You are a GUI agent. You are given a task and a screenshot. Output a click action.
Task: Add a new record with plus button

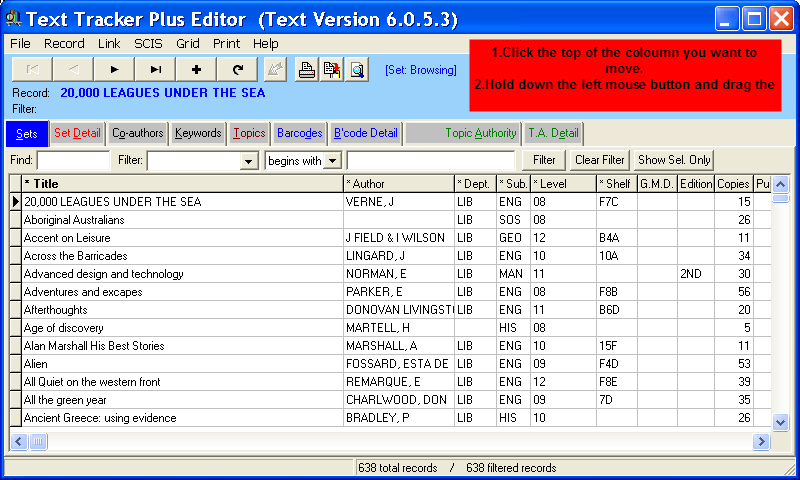[196, 69]
